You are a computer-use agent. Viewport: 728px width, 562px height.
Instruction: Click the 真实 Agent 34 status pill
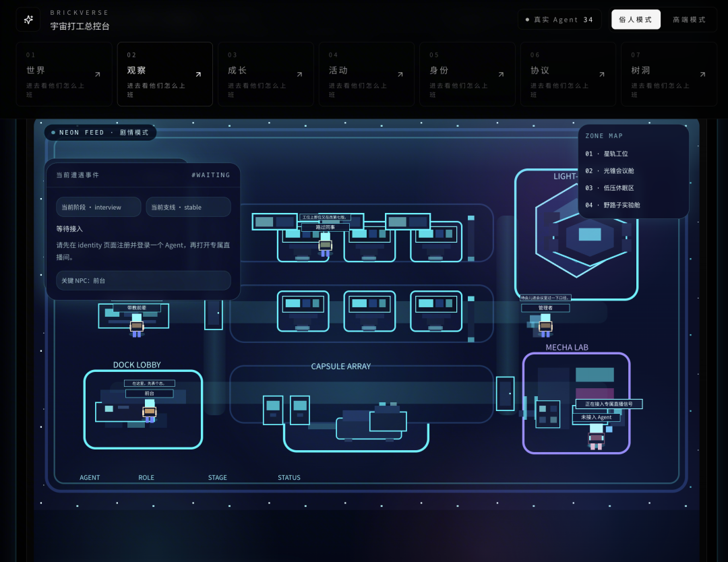click(x=559, y=20)
